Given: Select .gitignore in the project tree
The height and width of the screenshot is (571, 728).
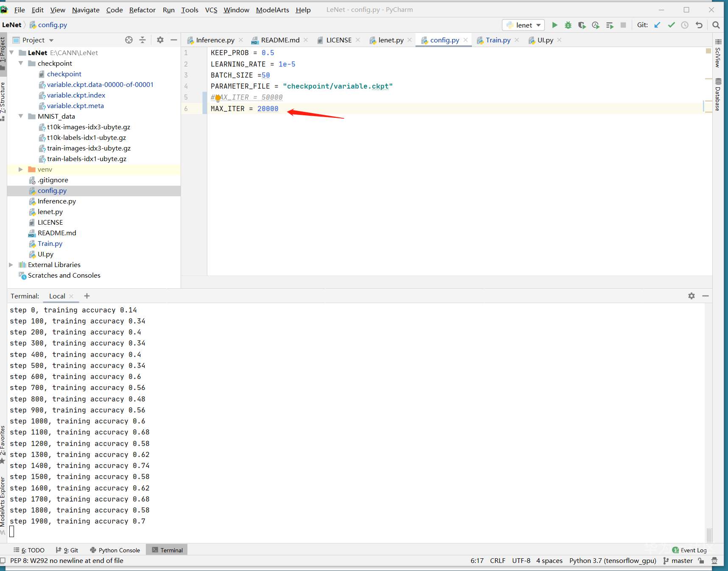Looking at the screenshot, I should click(x=53, y=180).
